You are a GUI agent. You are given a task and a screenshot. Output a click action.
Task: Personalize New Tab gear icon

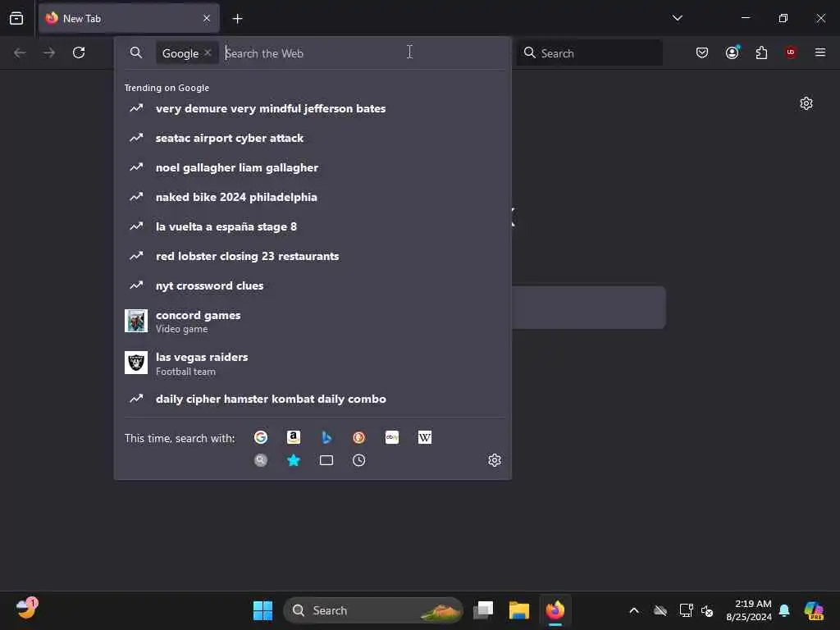pos(806,103)
